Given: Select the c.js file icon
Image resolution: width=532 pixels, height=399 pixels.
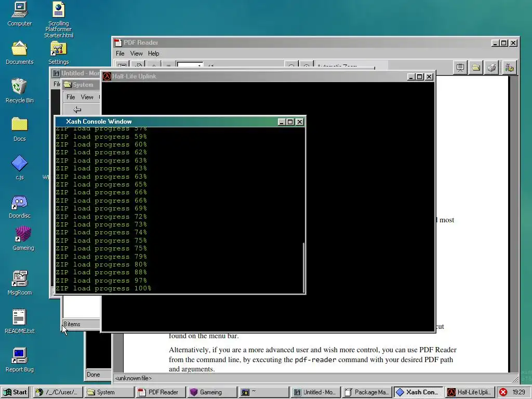Looking at the screenshot, I should point(19,168).
